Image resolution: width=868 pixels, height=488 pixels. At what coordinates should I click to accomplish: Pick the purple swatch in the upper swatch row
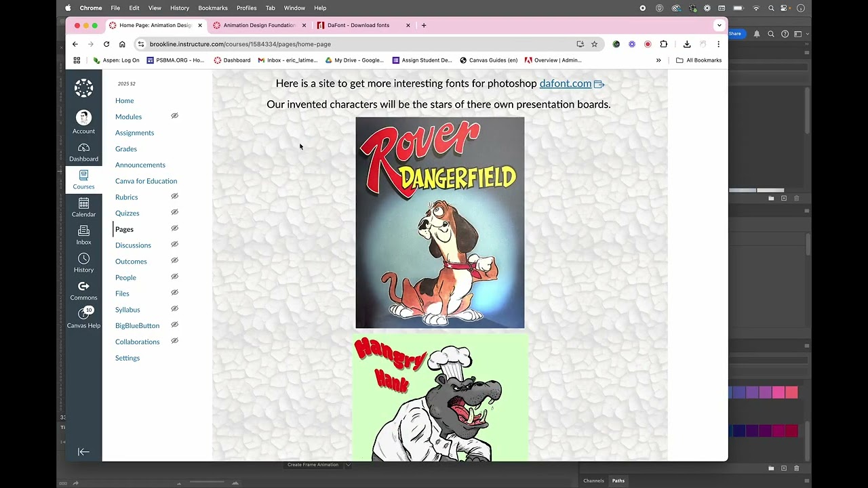(752, 392)
